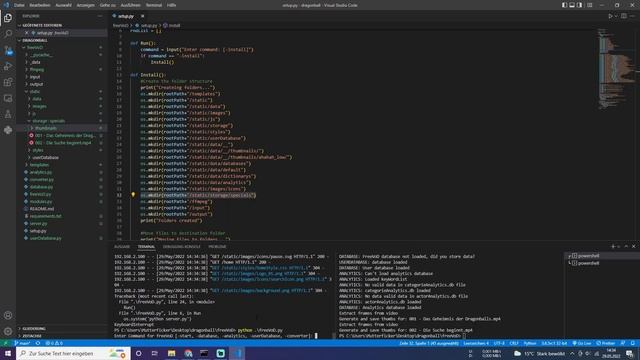Viewport: 640px width, 360px height.
Task: Open the Manage gear icon
Action: (x=8, y=331)
